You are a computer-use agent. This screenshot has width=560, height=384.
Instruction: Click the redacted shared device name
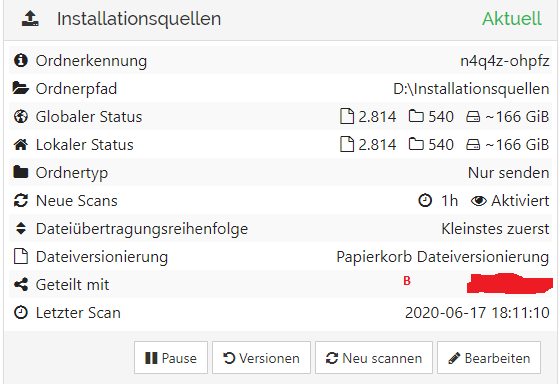pos(510,284)
